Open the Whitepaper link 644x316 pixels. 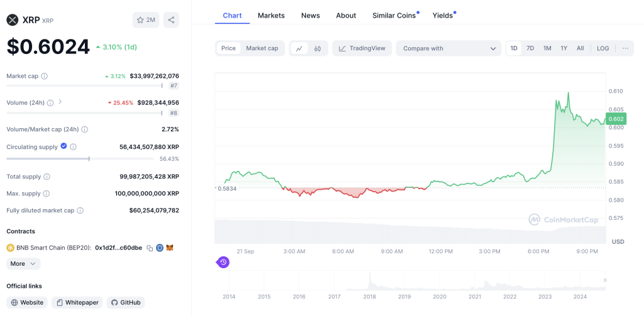pyautogui.click(x=77, y=302)
